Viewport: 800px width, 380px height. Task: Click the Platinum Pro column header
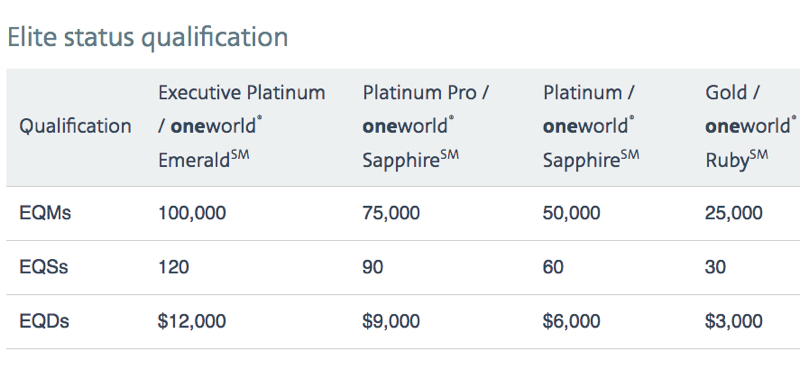[x=426, y=126]
